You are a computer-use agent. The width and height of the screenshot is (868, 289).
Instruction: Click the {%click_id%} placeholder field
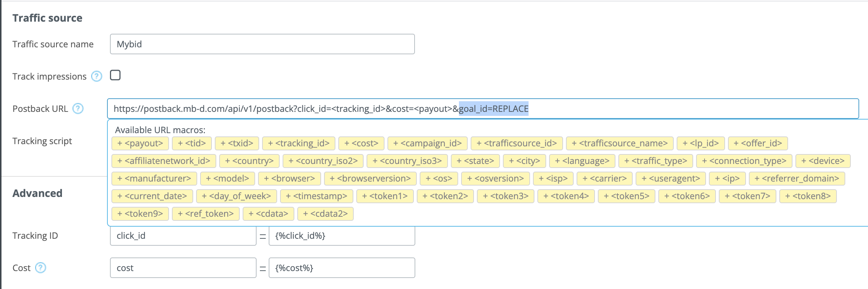pos(342,236)
